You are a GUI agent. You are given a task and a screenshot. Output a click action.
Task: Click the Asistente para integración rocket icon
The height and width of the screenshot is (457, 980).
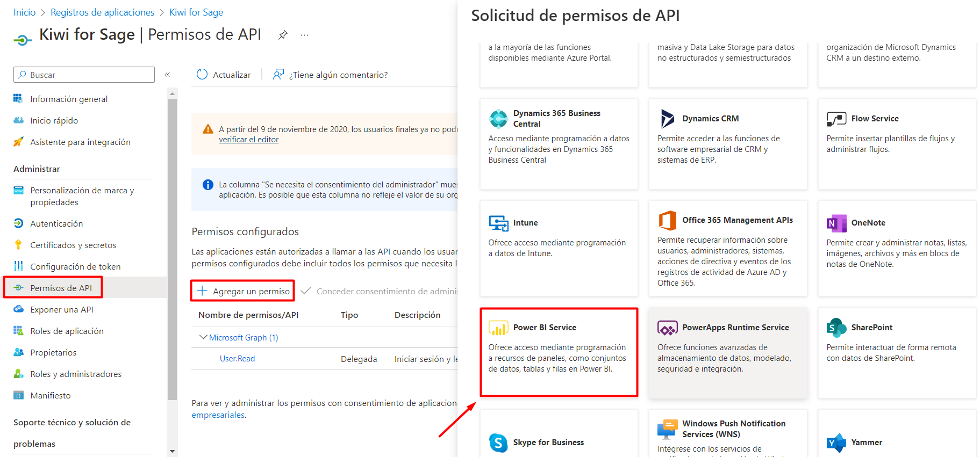(x=18, y=142)
